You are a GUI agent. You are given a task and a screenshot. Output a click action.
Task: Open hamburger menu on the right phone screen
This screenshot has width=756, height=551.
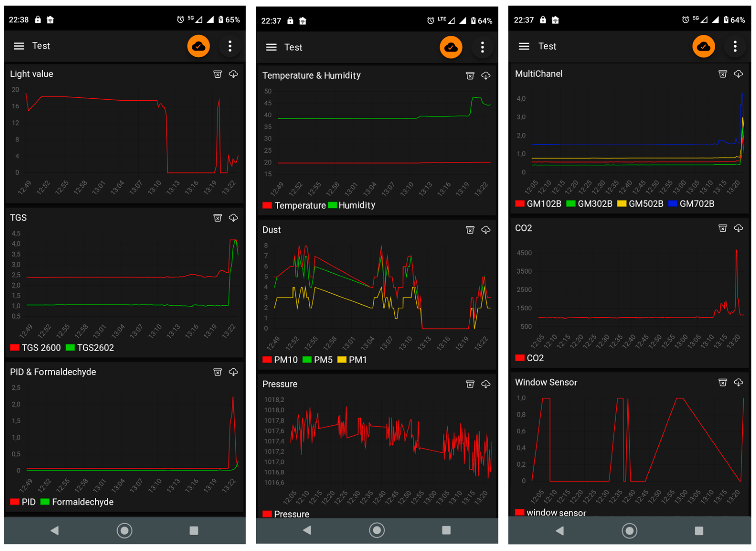pyautogui.click(x=524, y=46)
